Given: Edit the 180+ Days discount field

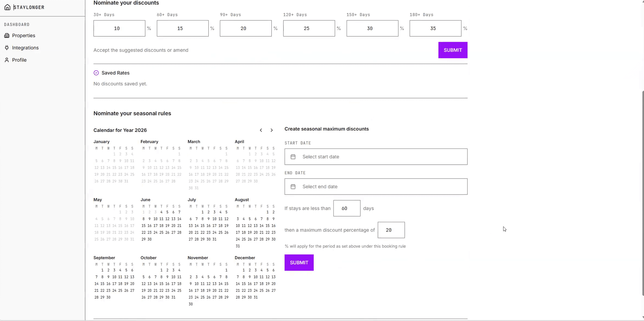Looking at the screenshot, I should pyautogui.click(x=435, y=28).
